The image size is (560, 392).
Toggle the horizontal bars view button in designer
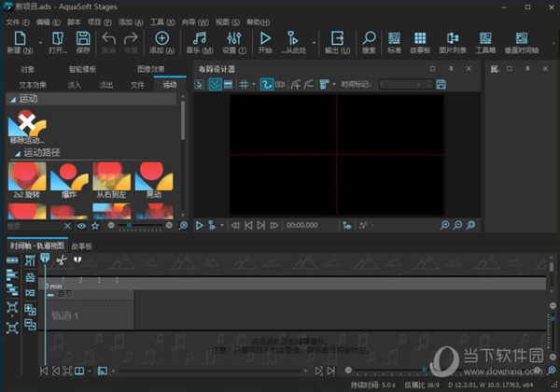(x=229, y=84)
